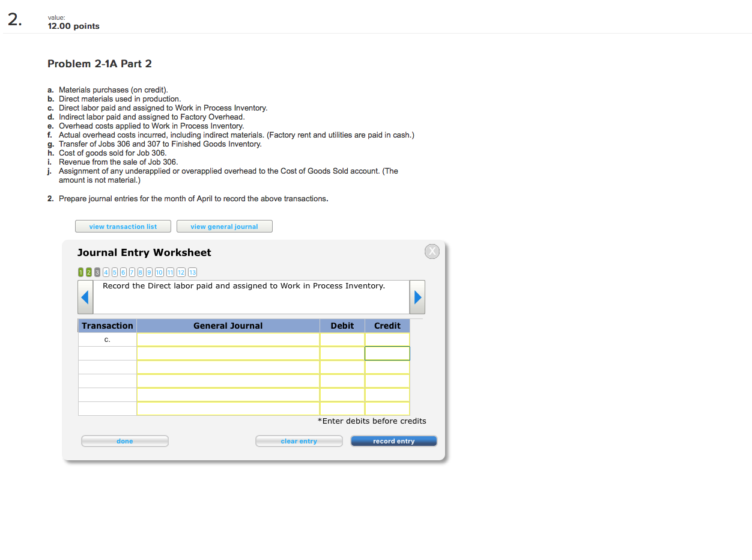The image size is (752, 560).
Task: Select step 9 in the transaction strip
Action: 148,272
